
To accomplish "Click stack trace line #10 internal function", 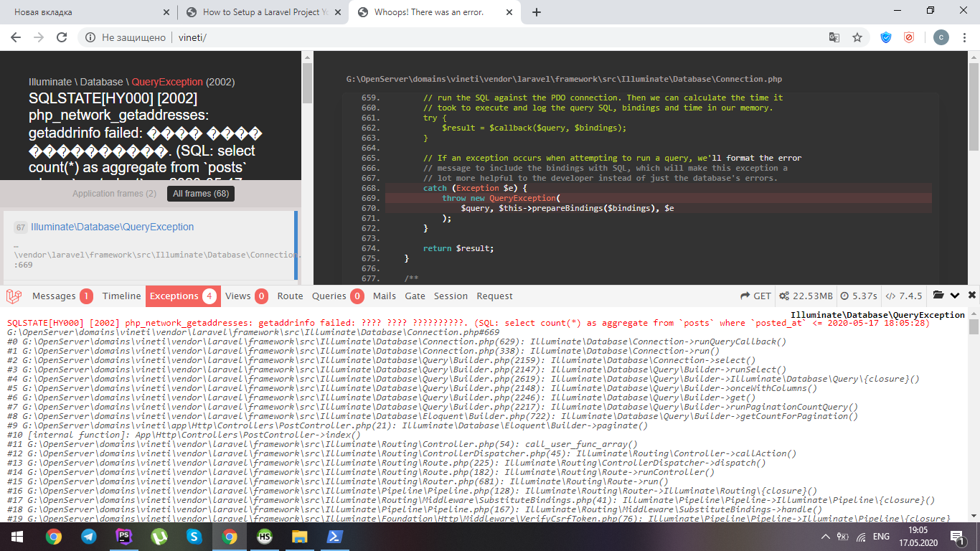I will click(184, 435).
